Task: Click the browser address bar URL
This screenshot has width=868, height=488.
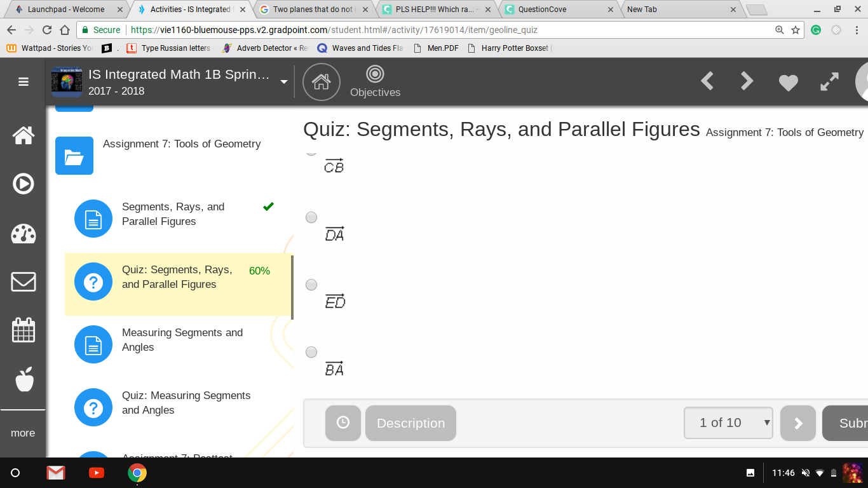Action: tap(334, 30)
